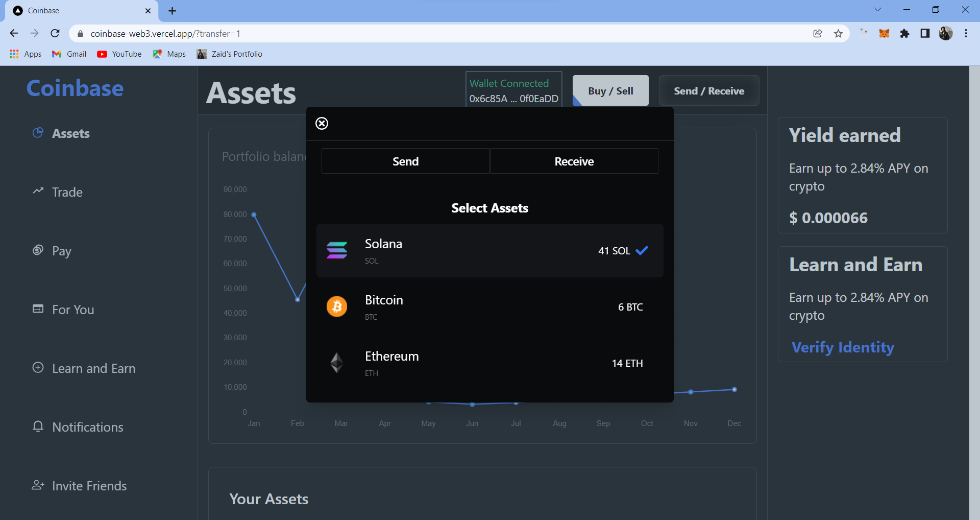Click the 14 ETH balance text
The height and width of the screenshot is (520, 980).
627,363
